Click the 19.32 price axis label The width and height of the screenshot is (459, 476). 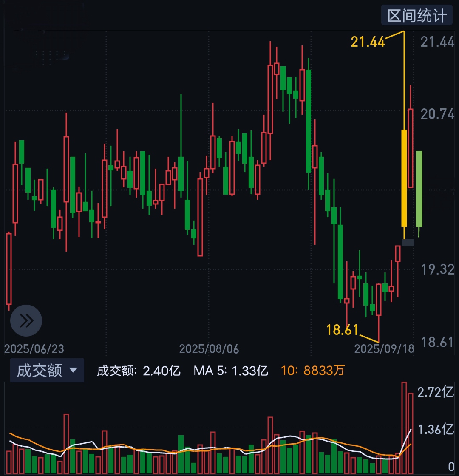pos(438,269)
